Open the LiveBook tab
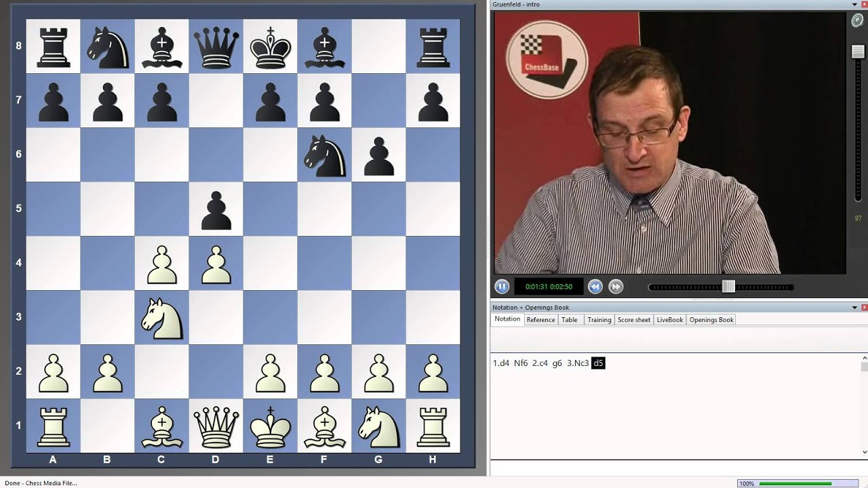Screen dimensions: 868x488 coord(669,320)
